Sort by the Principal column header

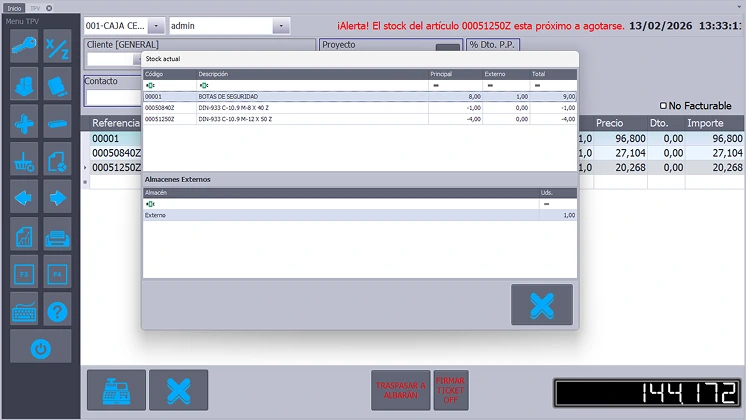click(455, 74)
